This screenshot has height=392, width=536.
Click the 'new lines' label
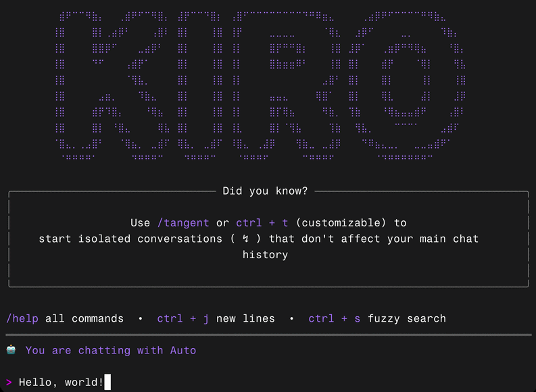click(x=245, y=318)
